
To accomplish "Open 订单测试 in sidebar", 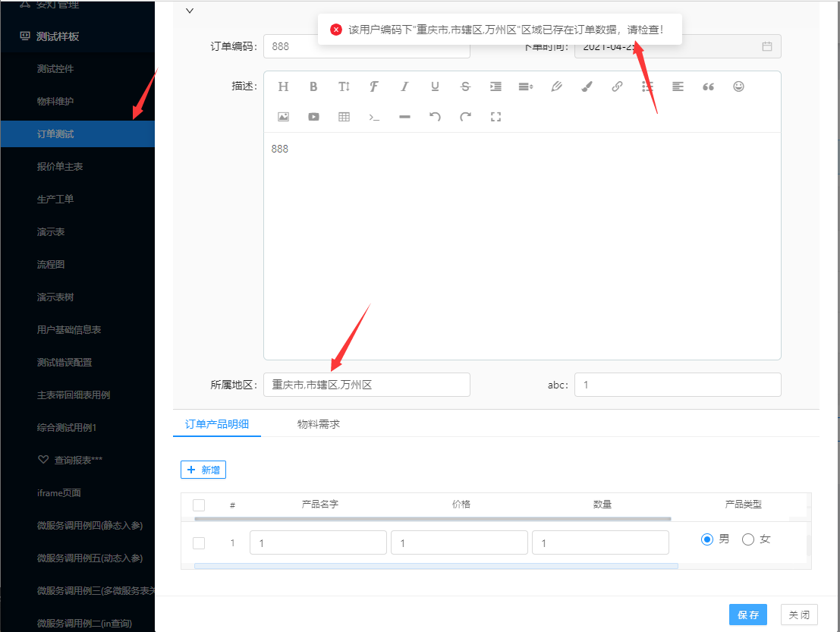I will (77, 134).
